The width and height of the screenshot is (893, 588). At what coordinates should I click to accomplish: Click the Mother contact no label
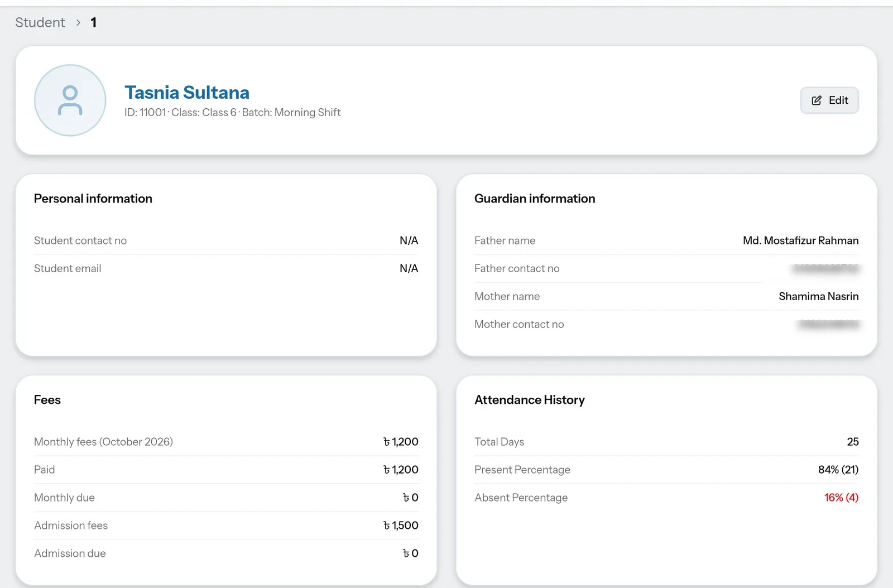(519, 324)
